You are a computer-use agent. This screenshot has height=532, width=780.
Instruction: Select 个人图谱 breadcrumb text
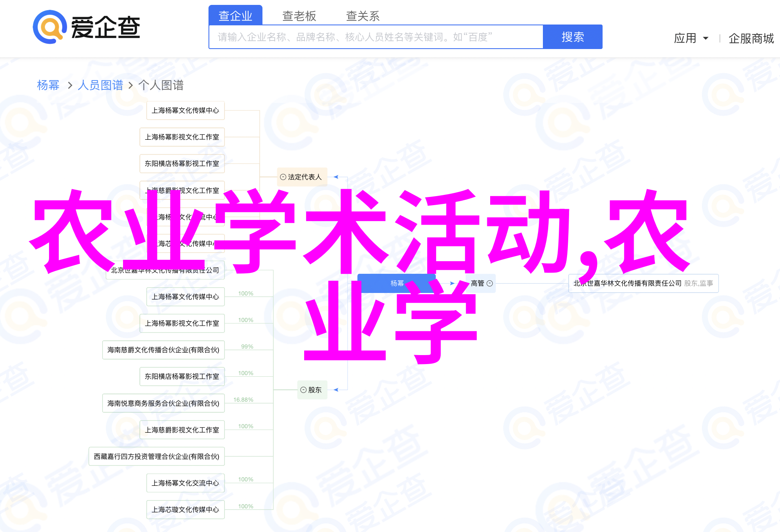click(161, 85)
